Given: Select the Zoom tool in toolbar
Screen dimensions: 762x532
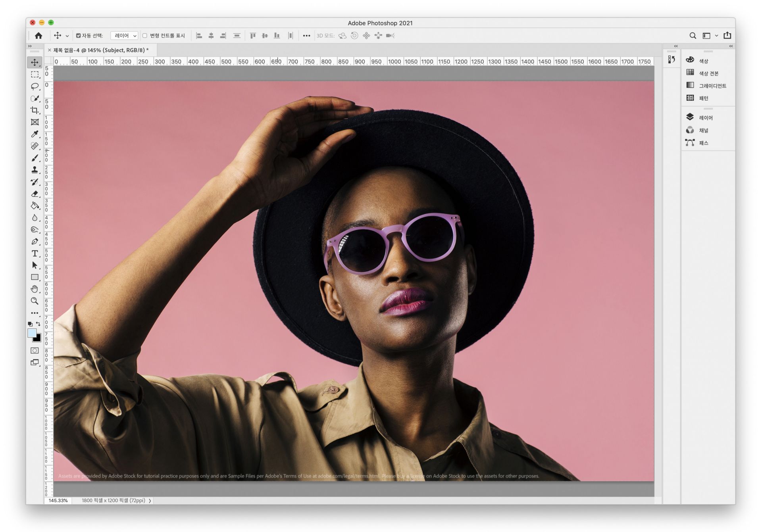Looking at the screenshot, I should pos(35,301).
